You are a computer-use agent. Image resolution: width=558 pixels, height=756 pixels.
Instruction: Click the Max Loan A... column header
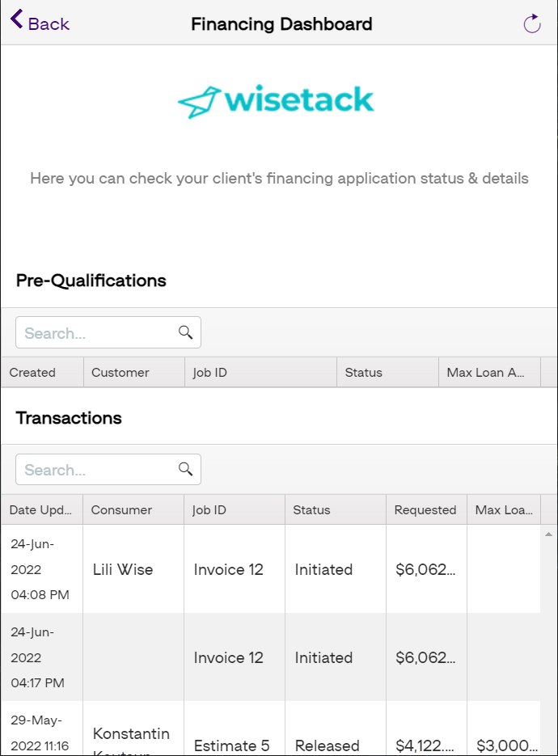pos(489,372)
